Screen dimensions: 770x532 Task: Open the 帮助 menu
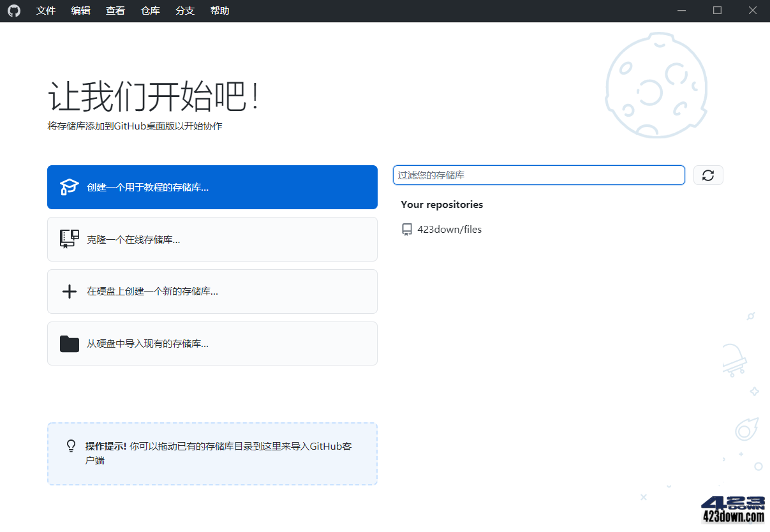pyautogui.click(x=219, y=10)
